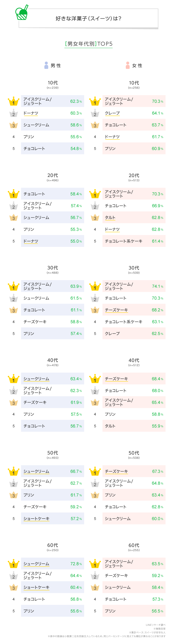Click the bronze crown in men's 60代 ranking

point(13,588)
